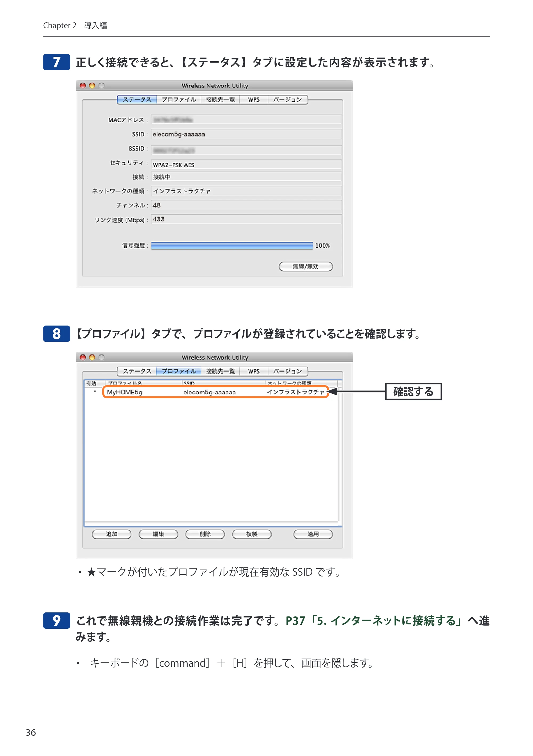Viewport: 533px width, 756px height.
Task: Open 接続先一覧 tab in upper window
Action: (x=220, y=99)
